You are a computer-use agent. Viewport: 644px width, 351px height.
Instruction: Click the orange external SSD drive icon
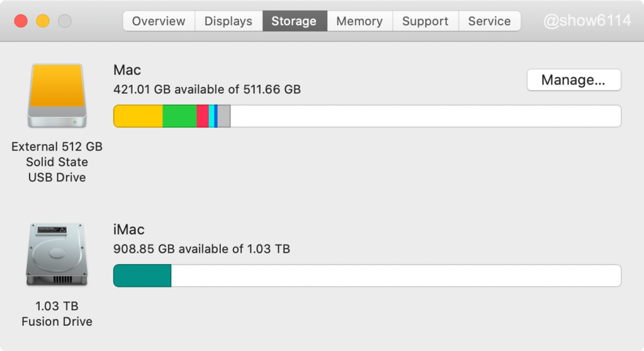point(56,96)
